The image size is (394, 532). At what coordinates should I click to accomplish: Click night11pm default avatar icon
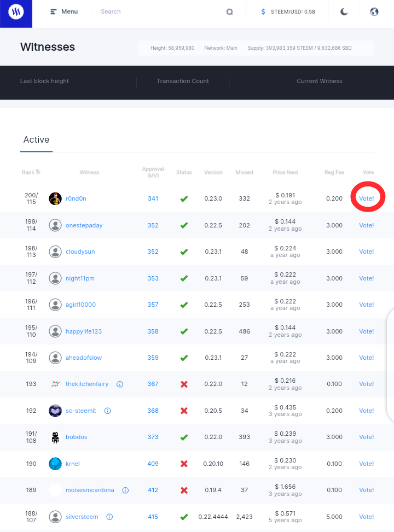(55, 278)
